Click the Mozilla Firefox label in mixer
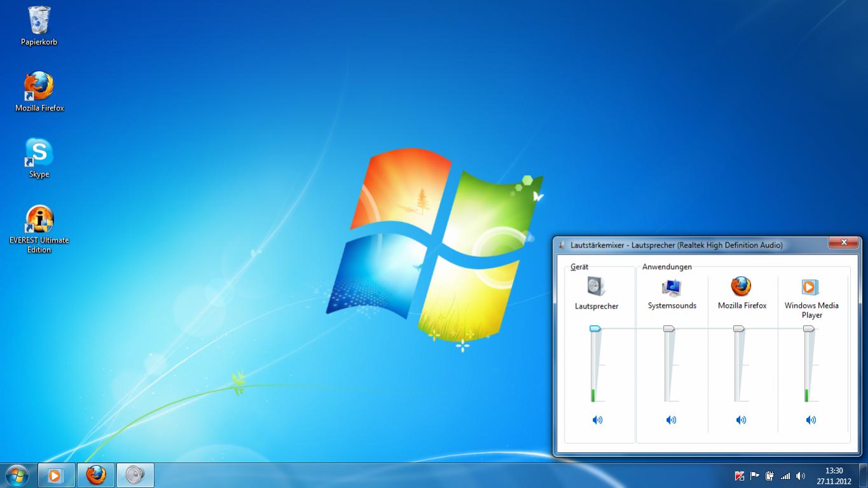The height and width of the screenshot is (488, 868). coord(742,306)
